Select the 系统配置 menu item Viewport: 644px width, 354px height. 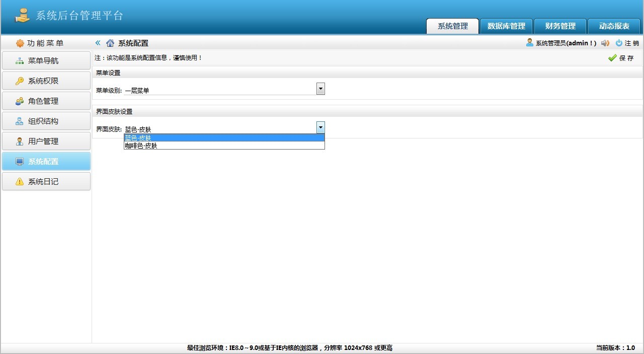coord(46,161)
